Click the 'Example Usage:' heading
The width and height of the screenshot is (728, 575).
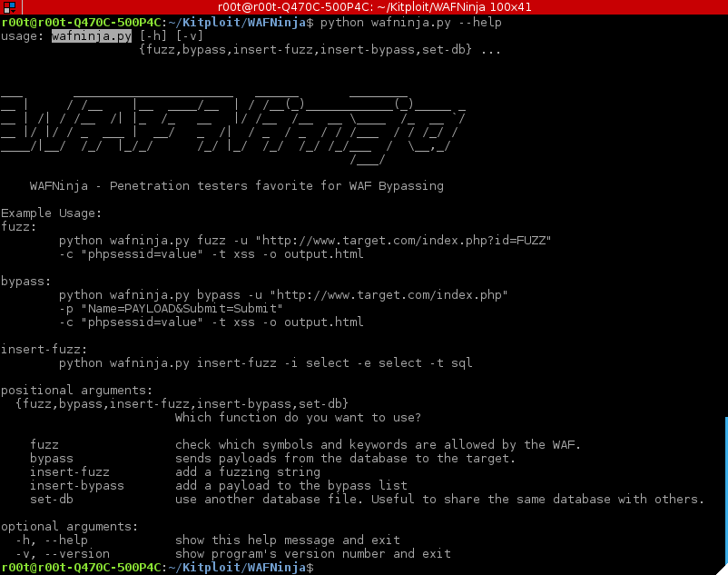click(51, 213)
